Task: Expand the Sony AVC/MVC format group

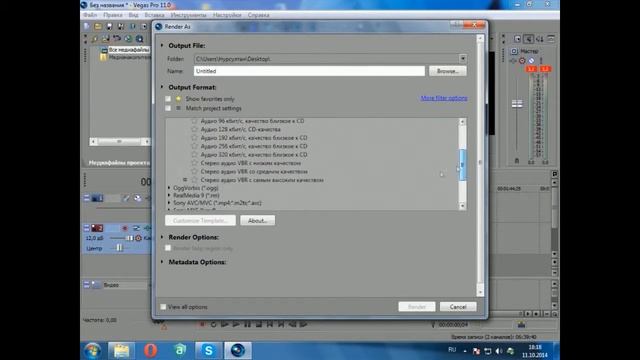Action: pos(169,203)
